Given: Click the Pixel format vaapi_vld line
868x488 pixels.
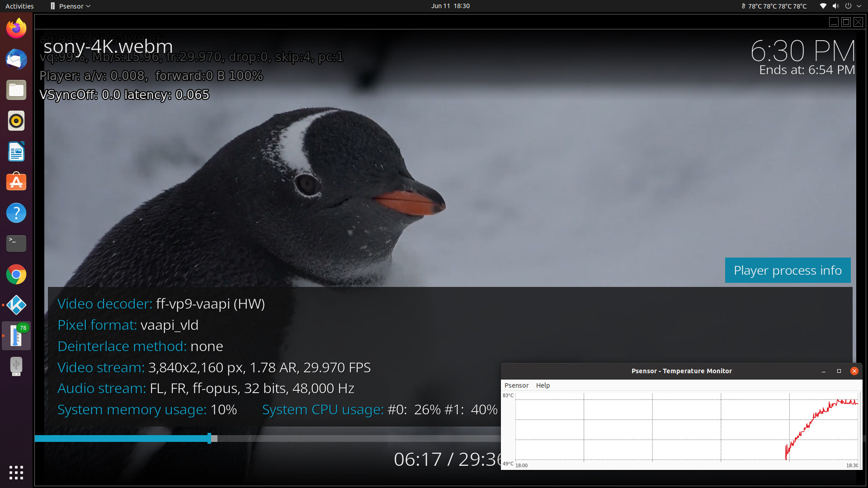Looking at the screenshot, I should (128, 325).
